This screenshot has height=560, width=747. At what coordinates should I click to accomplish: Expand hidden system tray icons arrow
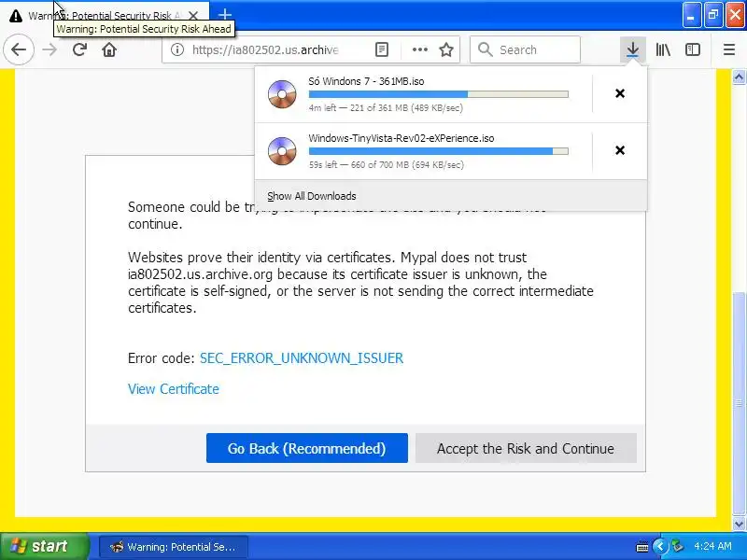660,546
